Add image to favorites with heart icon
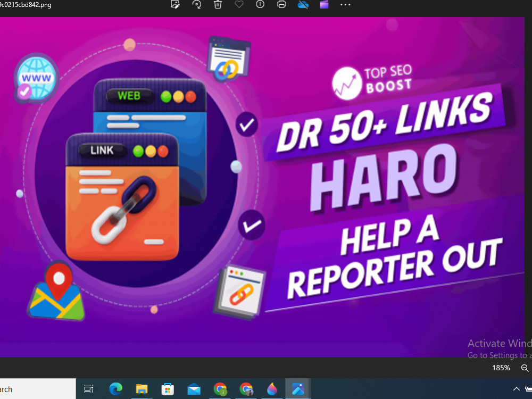Viewport: 532px width, 399px height. tap(239, 4)
